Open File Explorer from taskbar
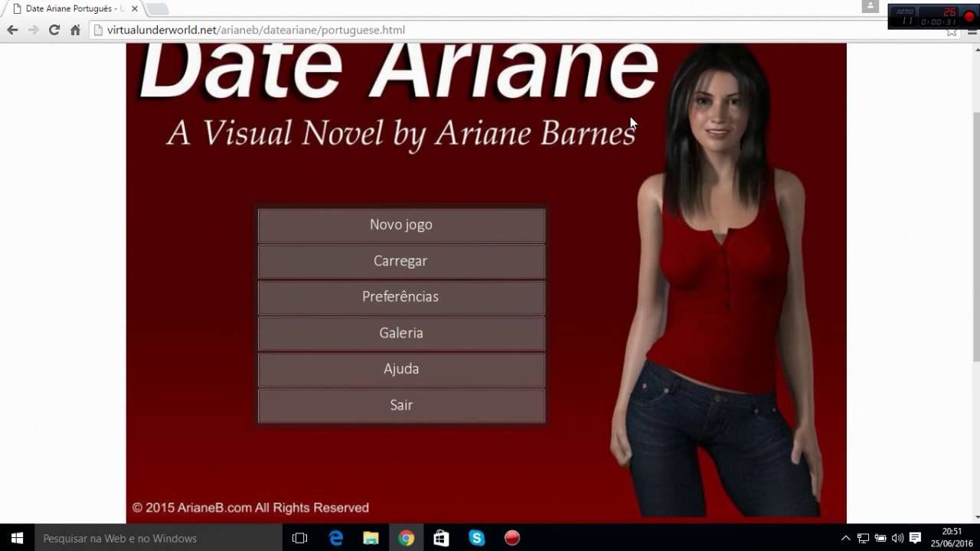The height and width of the screenshot is (551, 980). 371,538
